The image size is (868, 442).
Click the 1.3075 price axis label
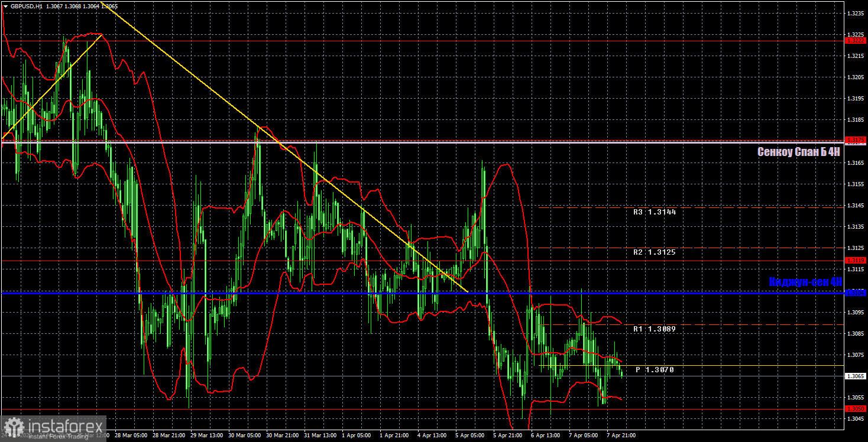(x=856, y=355)
